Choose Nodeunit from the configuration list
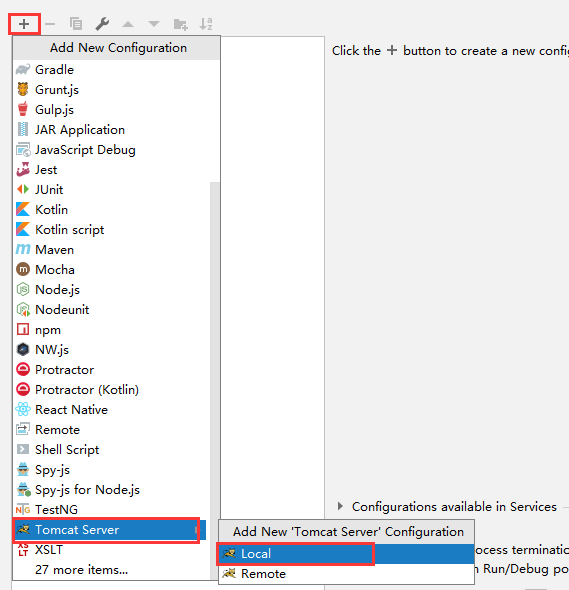The height and width of the screenshot is (590, 569). (x=112, y=309)
